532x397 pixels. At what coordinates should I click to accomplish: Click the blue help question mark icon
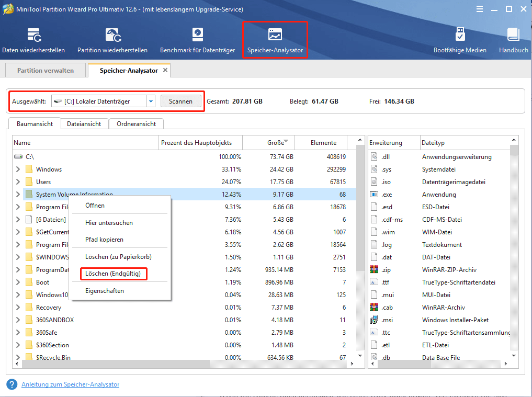[12, 384]
